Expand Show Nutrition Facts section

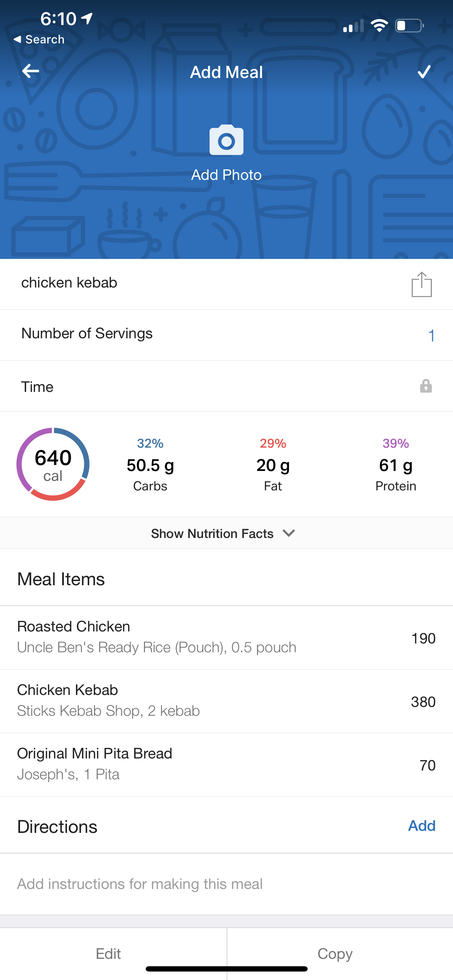pos(212,533)
